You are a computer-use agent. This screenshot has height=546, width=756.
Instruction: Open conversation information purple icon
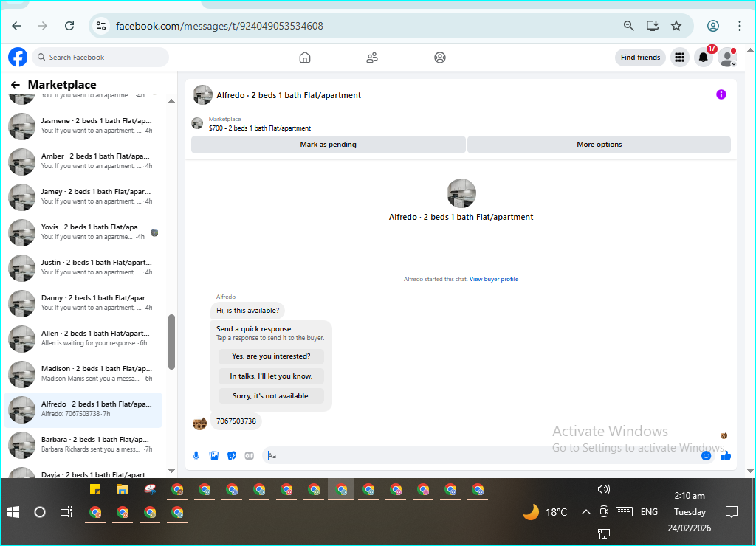pyautogui.click(x=721, y=94)
